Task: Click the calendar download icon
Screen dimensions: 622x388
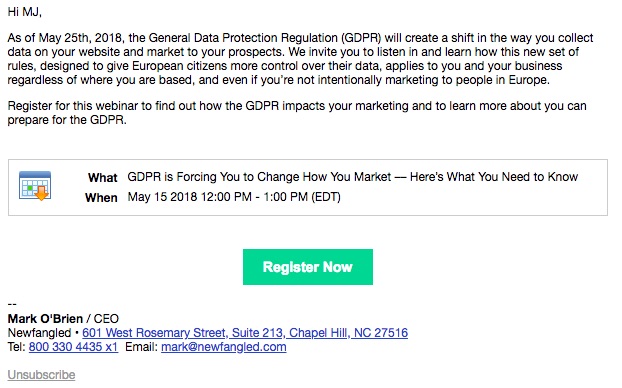Action: click(35, 186)
